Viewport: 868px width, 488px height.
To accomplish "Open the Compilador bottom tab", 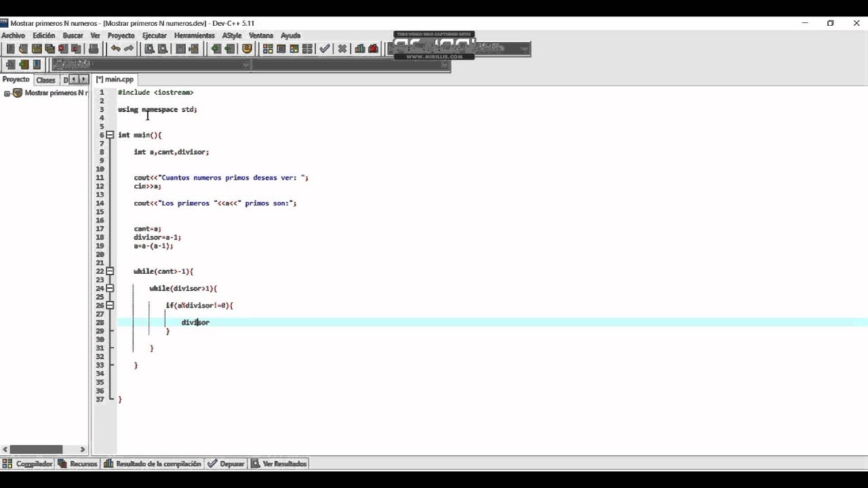I will 28,464.
